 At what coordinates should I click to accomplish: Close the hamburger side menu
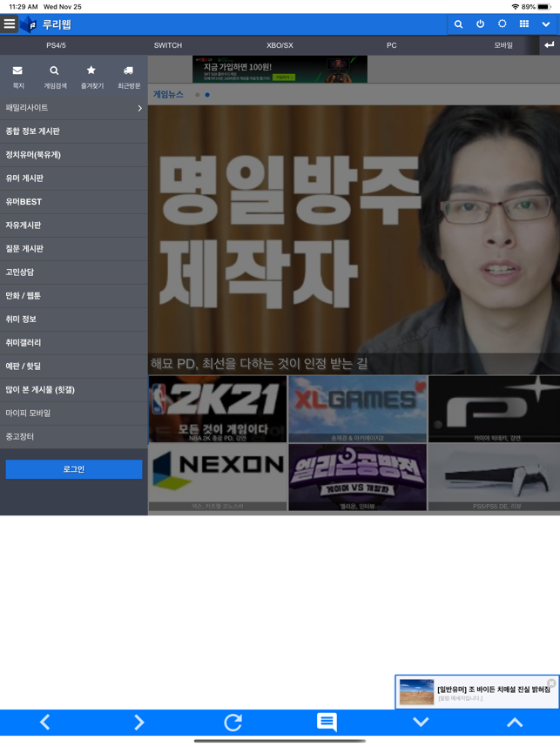point(10,24)
